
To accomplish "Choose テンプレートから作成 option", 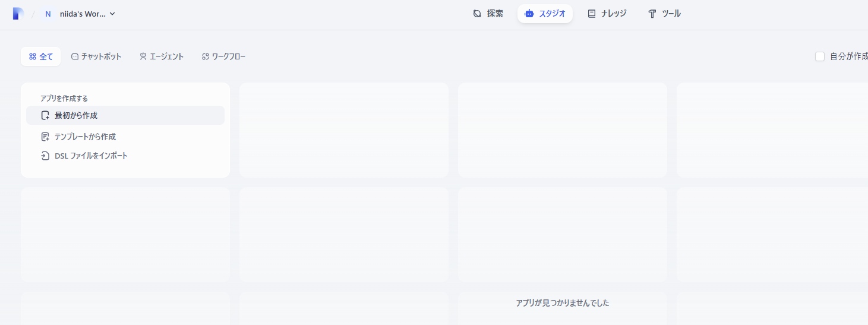I will pyautogui.click(x=125, y=137).
